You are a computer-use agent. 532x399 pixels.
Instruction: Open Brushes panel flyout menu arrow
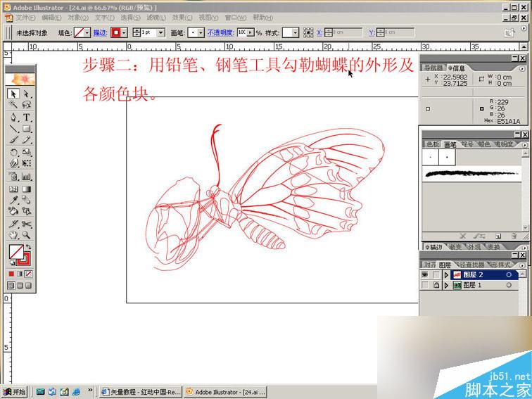525,145
